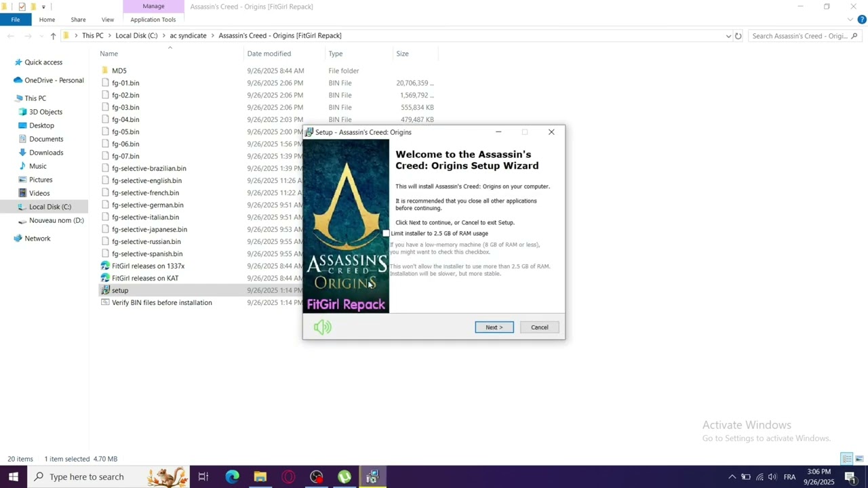Click This PC in the address breadcrumb
The width and height of the screenshot is (868, 488).
coord(93,35)
